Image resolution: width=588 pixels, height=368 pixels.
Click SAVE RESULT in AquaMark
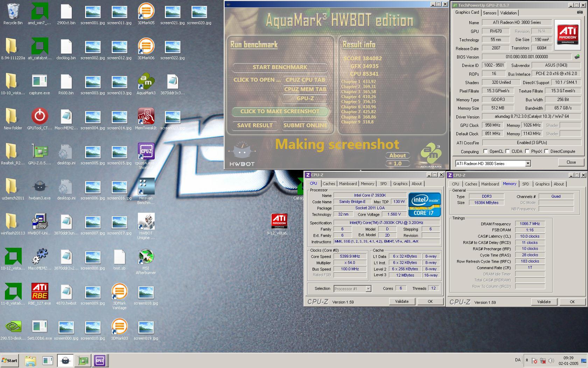coord(254,125)
